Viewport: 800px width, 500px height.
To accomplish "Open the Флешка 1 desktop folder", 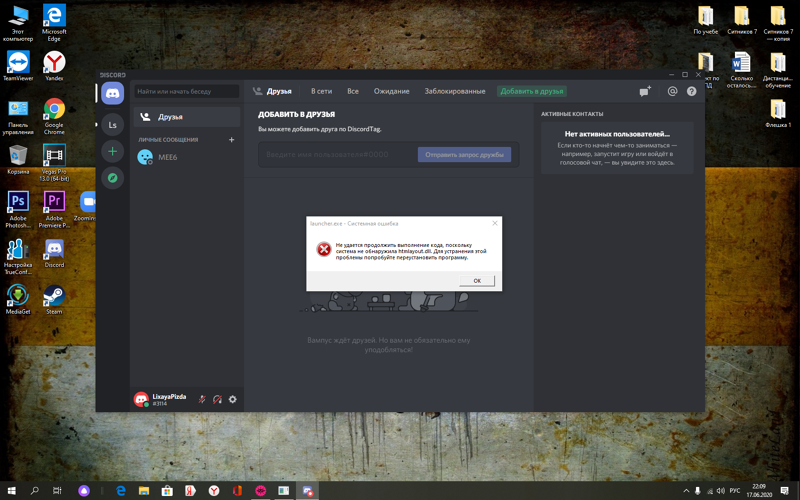I will (778, 113).
